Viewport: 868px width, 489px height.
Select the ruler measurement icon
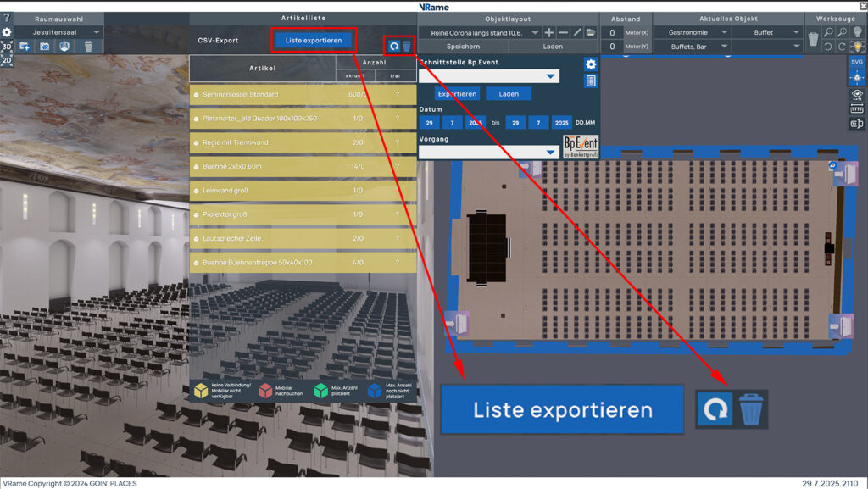[857, 109]
